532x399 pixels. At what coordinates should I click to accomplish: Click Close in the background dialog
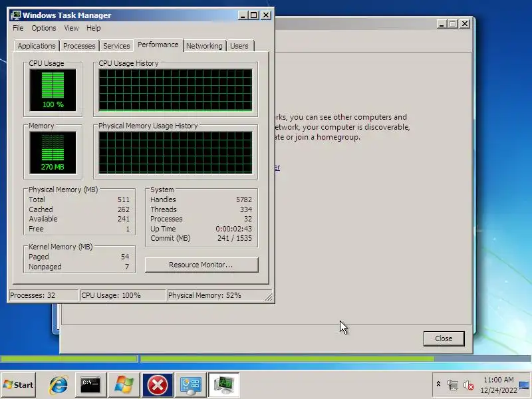tap(444, 338)
